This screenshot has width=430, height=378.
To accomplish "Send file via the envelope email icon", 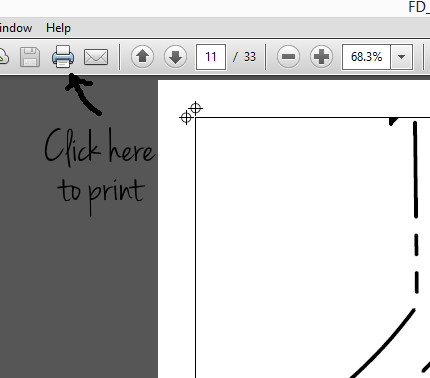I will 96,57.
